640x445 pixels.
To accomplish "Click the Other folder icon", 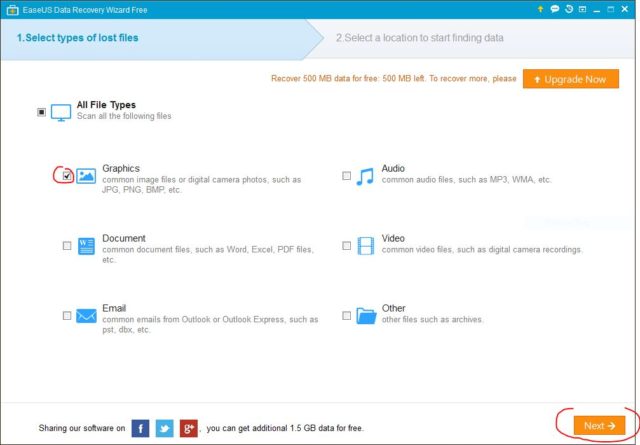I will [365, 316].
